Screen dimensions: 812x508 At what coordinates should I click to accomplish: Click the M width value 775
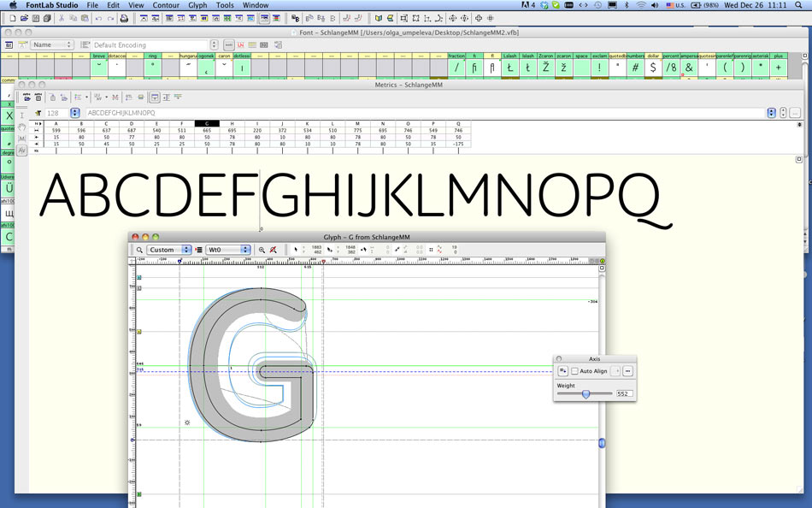(358, 131)
